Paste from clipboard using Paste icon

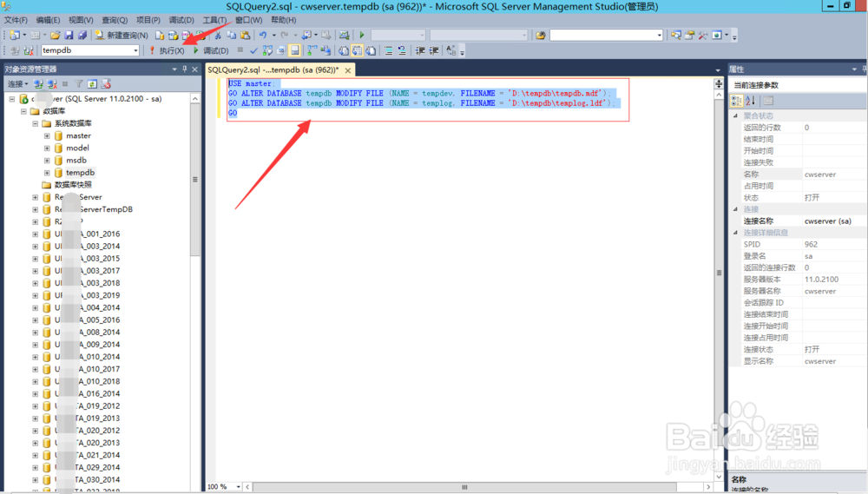tap(246, 35)
